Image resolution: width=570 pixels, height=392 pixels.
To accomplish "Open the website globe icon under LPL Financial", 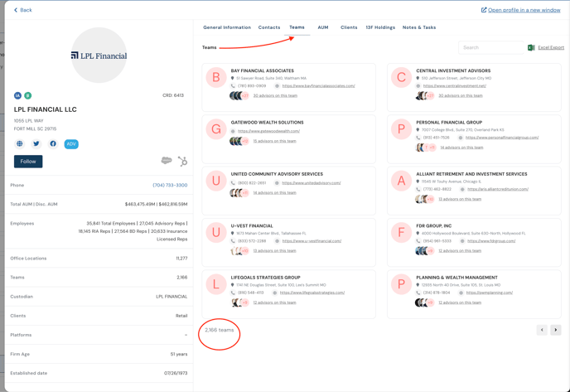I will (x=20, y=143).
